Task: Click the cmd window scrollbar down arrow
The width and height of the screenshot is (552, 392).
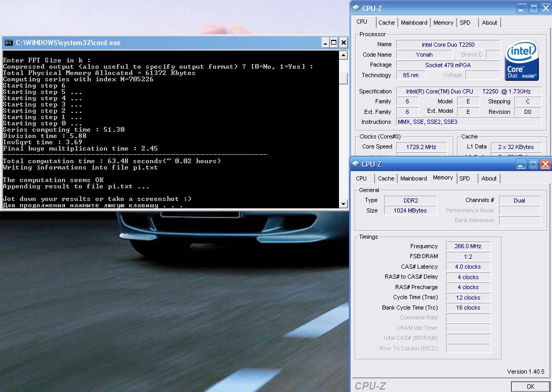Action: coord(343,204)
